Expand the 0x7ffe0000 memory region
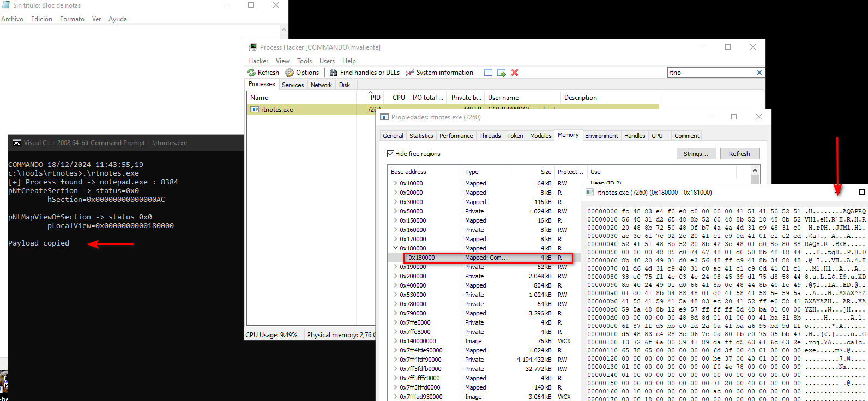 (x=395, y=322)
